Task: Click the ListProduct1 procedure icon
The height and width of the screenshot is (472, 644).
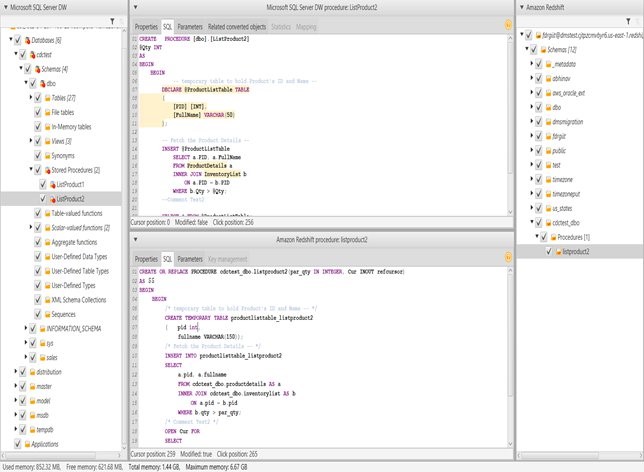Action: [53, 184]
